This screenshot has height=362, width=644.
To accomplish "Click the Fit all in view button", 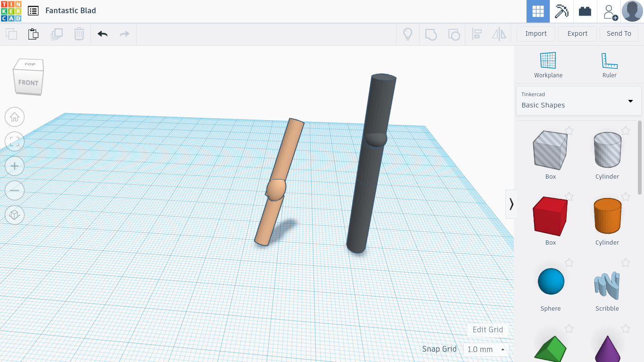I will point(15,141).
